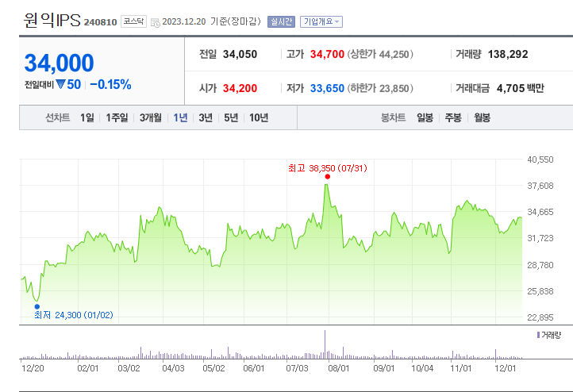Click the 하한가 23,850 text
This screenshot has width=573, height=392.
(380, 88)
